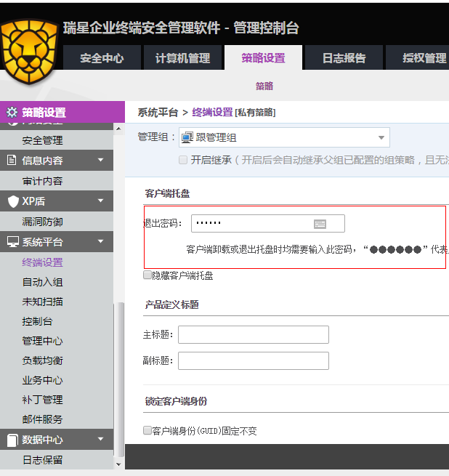Open 安全管理 in sidebar
Viewport: 449px width, 476px height.
[x=42, y=140]
